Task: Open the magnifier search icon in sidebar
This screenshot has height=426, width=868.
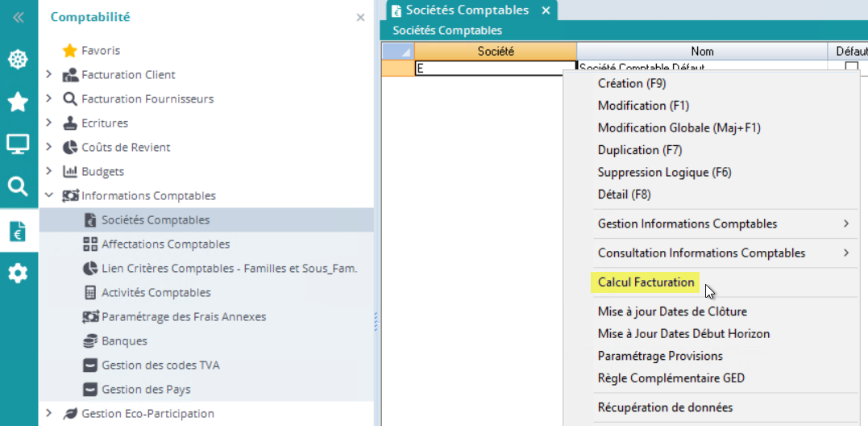Action: click(18, 187)
